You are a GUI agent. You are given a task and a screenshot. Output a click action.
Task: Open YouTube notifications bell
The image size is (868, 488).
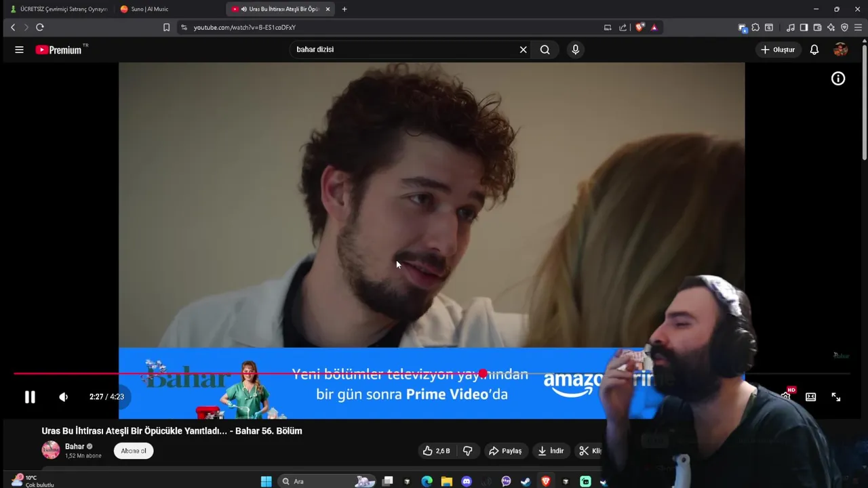click(x=814, y=49)
